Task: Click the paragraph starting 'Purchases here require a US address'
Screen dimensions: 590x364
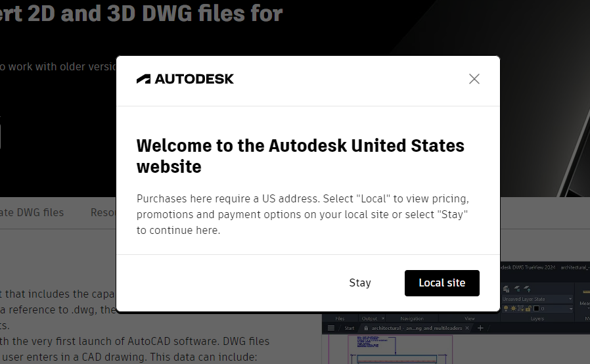Action: [x=302, y=214]
